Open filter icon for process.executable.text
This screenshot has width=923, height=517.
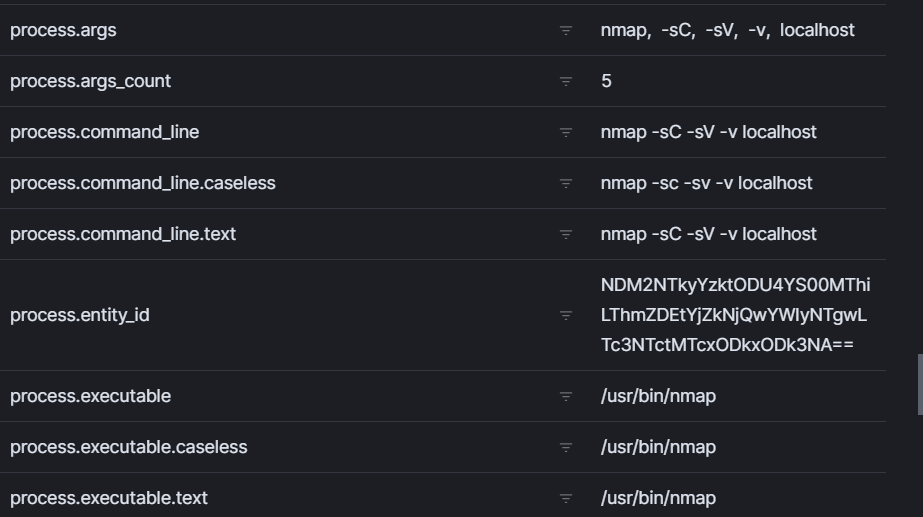pos(566,498)
